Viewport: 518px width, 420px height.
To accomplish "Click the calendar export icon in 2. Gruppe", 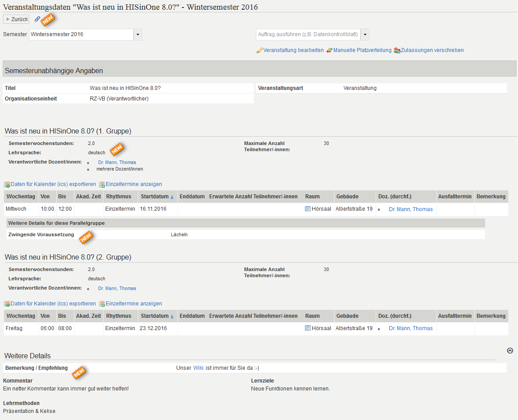I will point(7,304).
